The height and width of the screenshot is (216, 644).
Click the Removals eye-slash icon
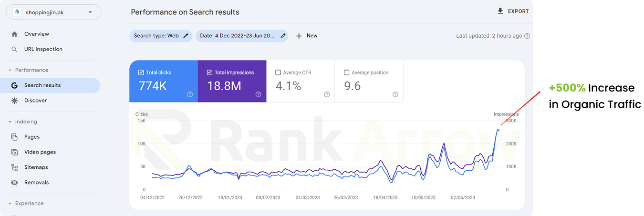[14, 183]
